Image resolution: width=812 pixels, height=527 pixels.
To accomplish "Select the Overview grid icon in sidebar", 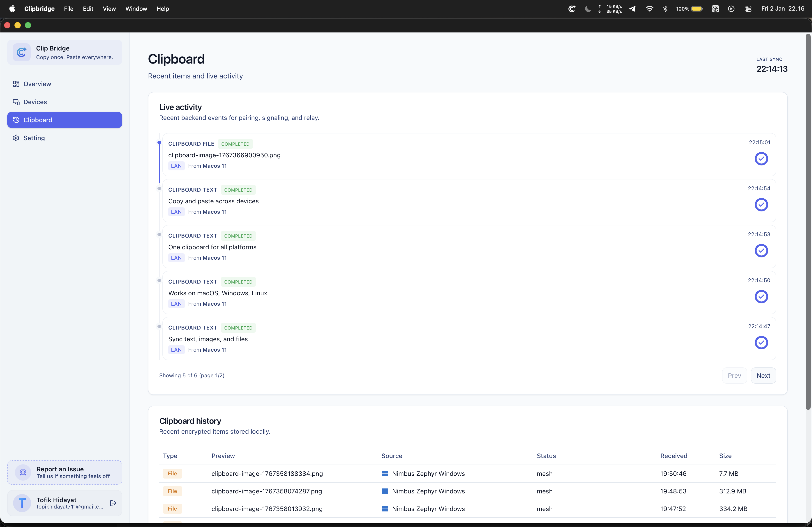I will pos(16,84).
